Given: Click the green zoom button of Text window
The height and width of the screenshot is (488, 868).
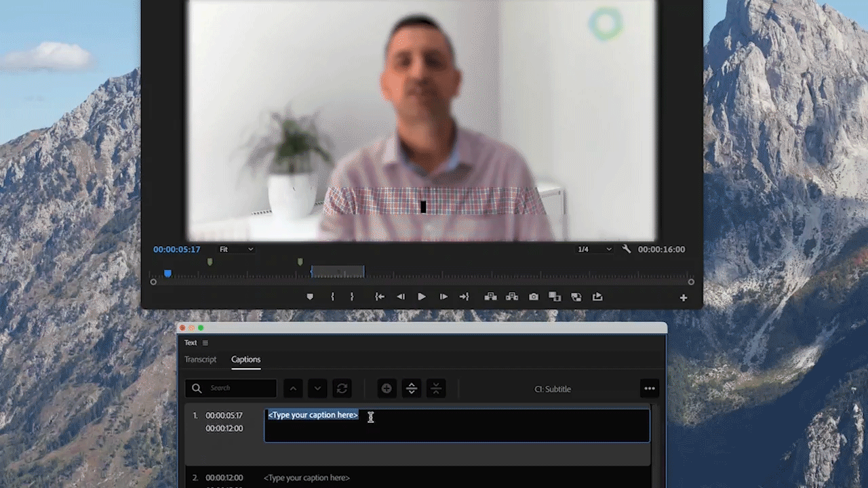Looking at the screenshot, I should pos(201,328).
